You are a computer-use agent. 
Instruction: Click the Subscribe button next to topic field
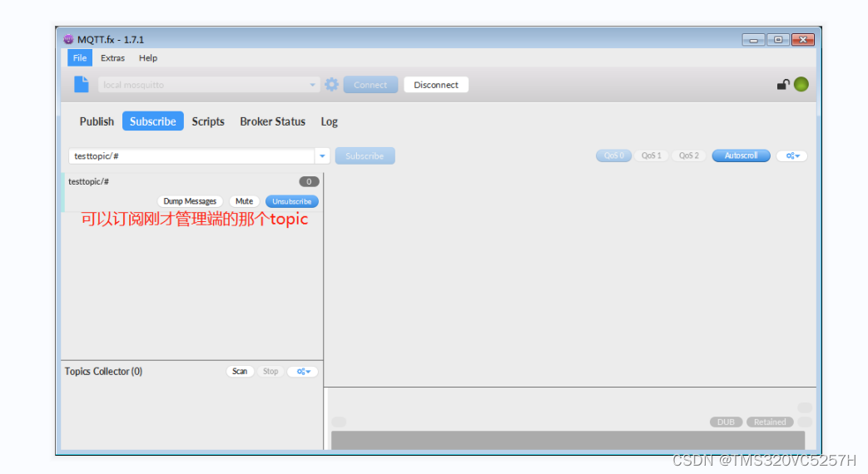(365, 156)
